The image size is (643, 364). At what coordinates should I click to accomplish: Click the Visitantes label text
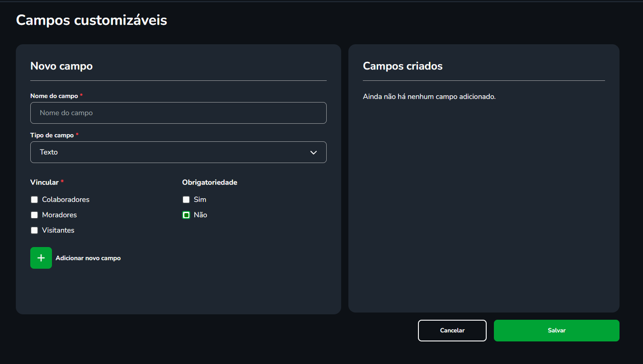tap(58, 230)
